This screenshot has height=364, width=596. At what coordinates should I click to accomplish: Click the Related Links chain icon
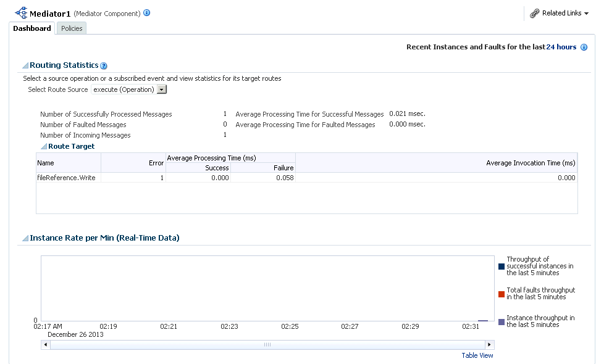click(535, 13)
